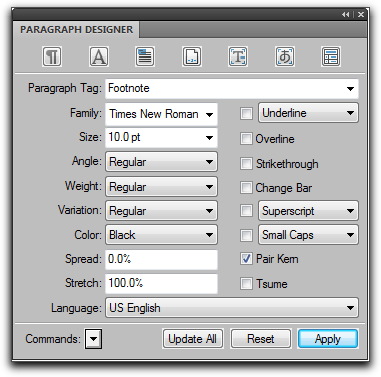Select the Asian properties icon

(x=284, y=57)
